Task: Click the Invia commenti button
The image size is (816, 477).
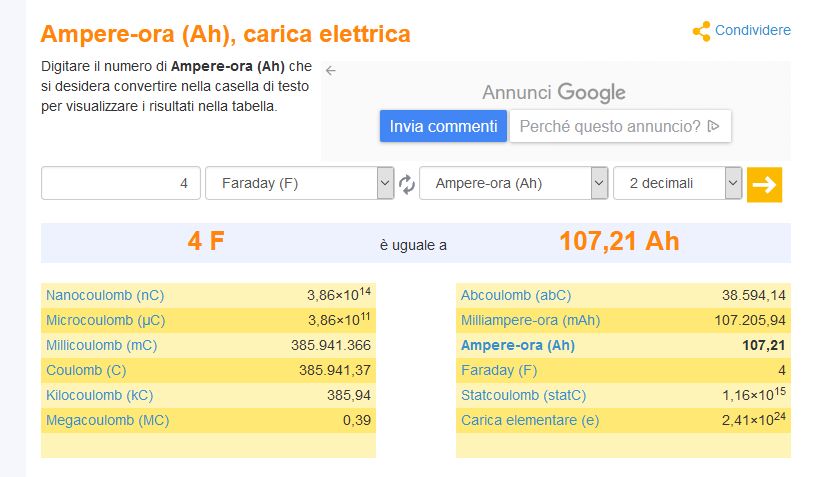Action: point(443,126)
